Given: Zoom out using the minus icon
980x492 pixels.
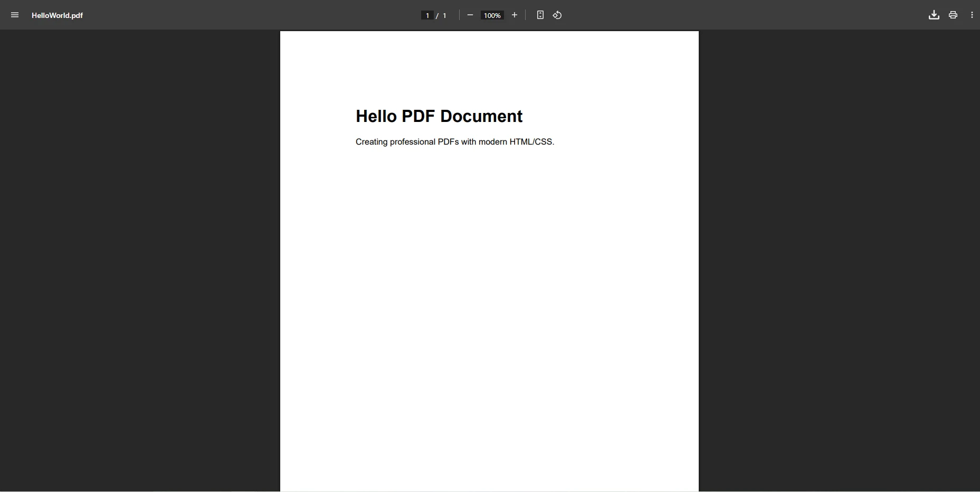Looking at the screenshot, I should click(x=470, y=15).
